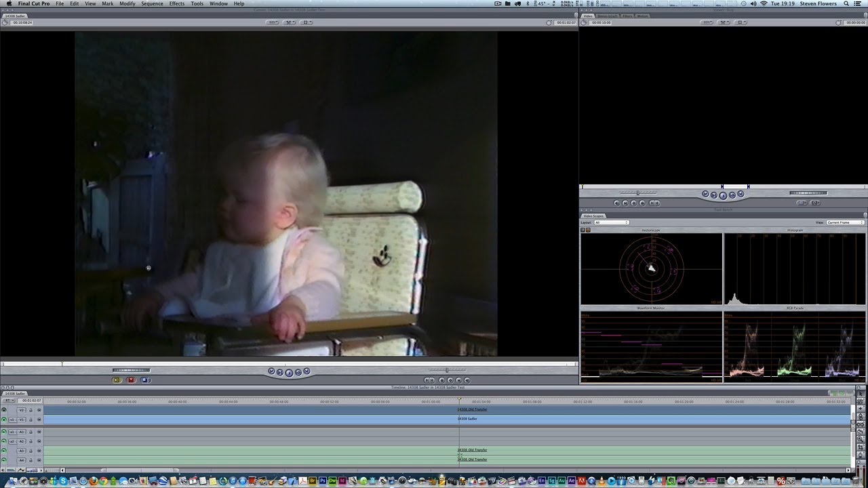Click the V1 destination track button
The width and height of the screenshot is (868, 488).
pos(22,420)
